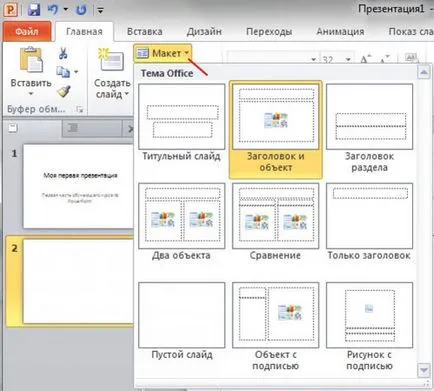Switch to the Главная tab
Viewport: 434px width, 391px height.
pos(84,32)
